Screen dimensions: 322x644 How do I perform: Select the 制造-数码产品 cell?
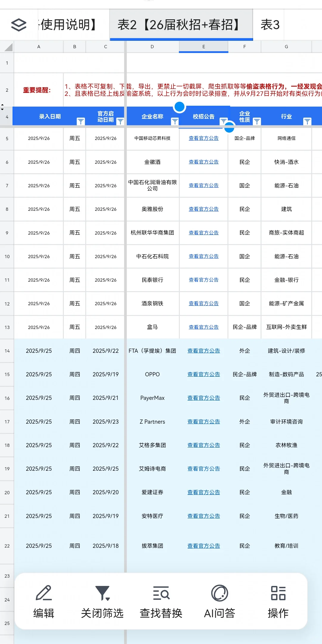(x=287, y=374)
